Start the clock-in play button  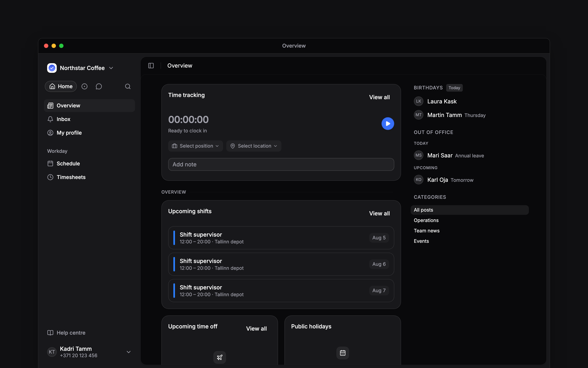click(387, 124)
